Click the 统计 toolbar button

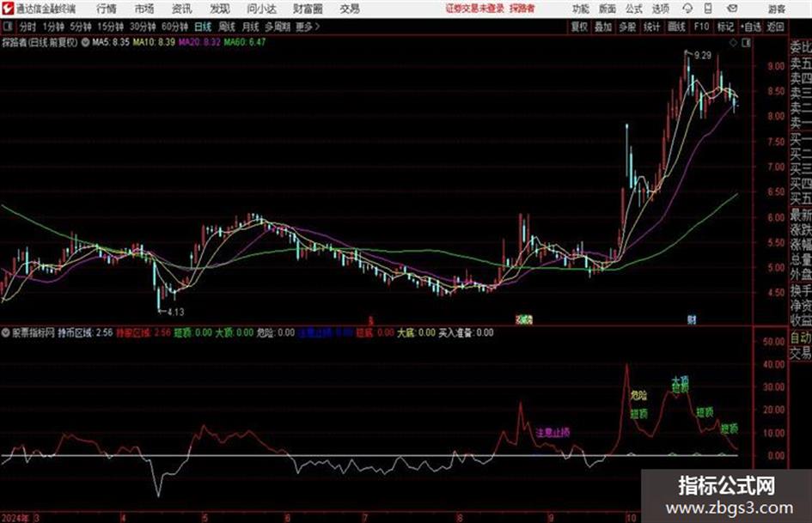pyautogui.click(x=652, y=27)
